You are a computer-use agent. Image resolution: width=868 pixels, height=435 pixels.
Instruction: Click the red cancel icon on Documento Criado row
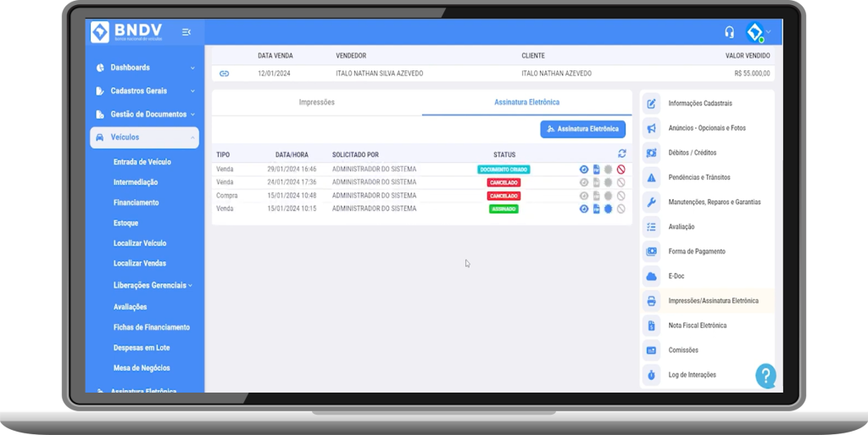tap(620, 170)
